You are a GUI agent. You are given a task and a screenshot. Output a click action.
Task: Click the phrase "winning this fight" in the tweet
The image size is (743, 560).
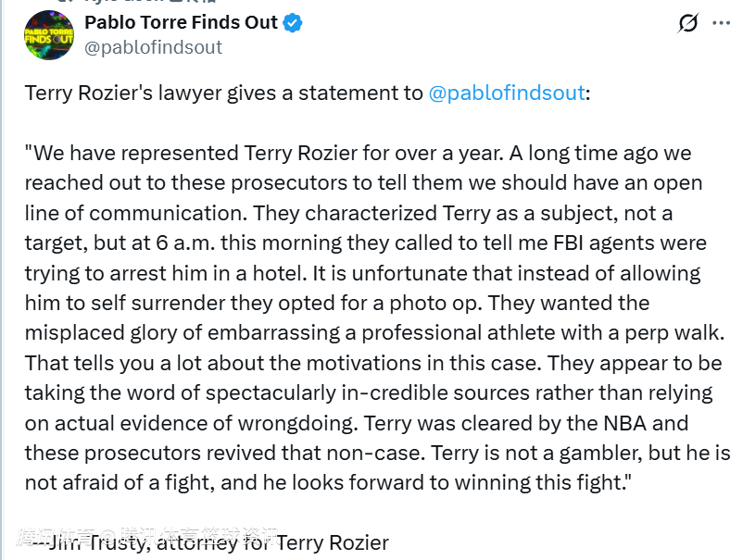(541, 483)
